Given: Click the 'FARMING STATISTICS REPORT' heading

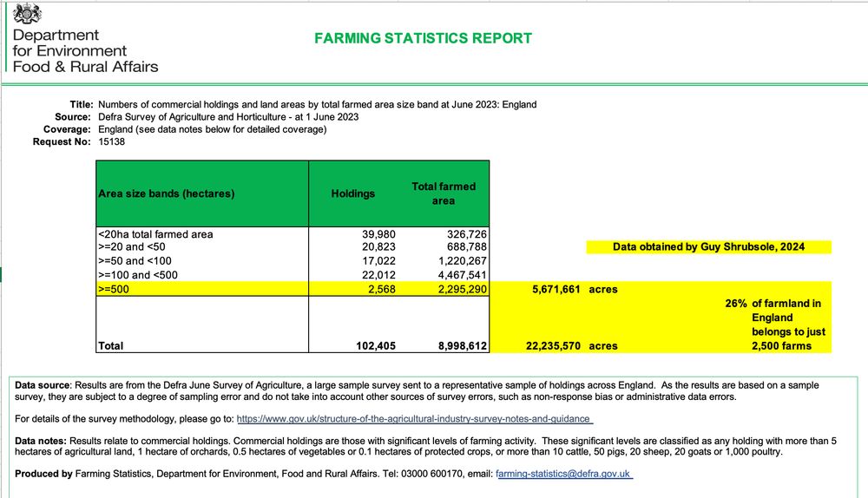Looking at the screenshot, I should [423, 38].
